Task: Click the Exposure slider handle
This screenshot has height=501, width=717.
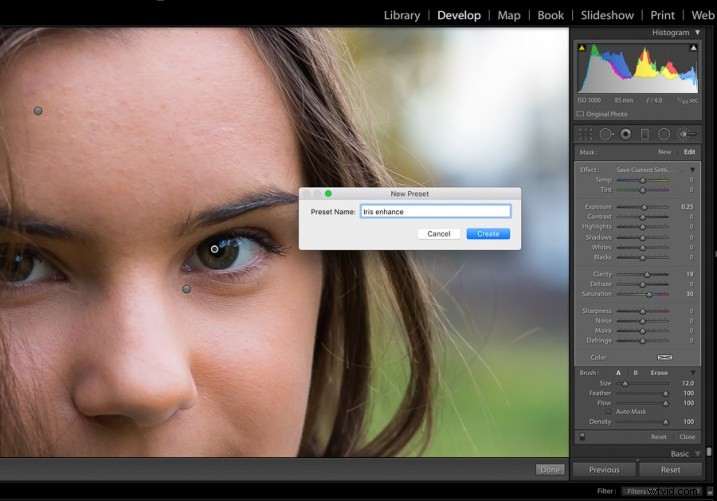Action: pos(644,207)
